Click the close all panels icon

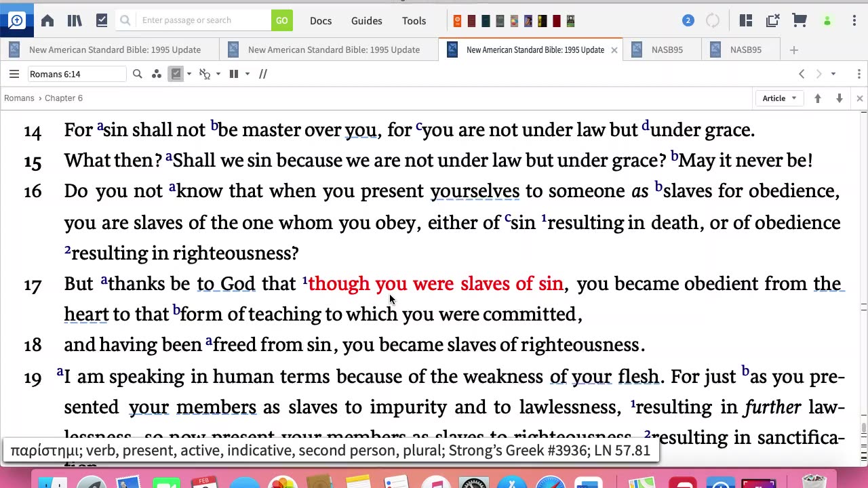[772, 20]
